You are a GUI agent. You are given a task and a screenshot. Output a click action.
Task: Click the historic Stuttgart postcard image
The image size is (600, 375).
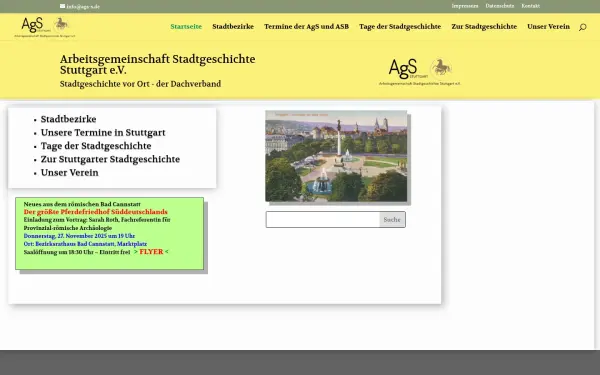pos(336,156)
